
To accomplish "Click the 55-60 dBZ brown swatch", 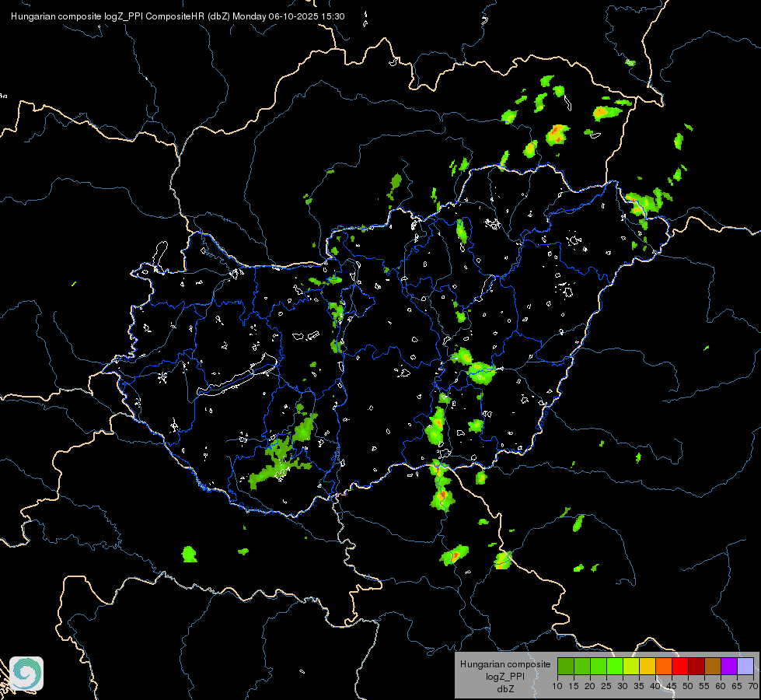I will 713,667.
